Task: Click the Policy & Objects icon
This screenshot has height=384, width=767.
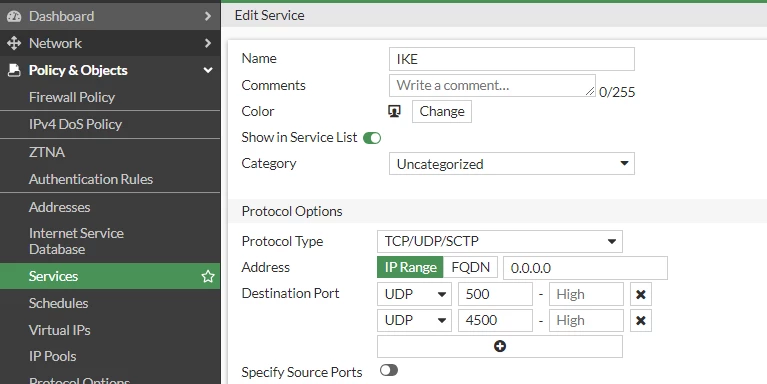Action: pyautogui.click(x=14, y=70)
